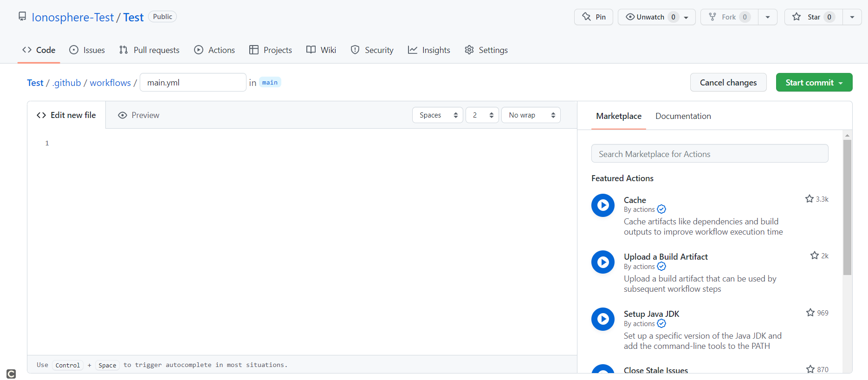Open the Spaces indent mode dropdown
Screen dimensions: 868x380
438,115
